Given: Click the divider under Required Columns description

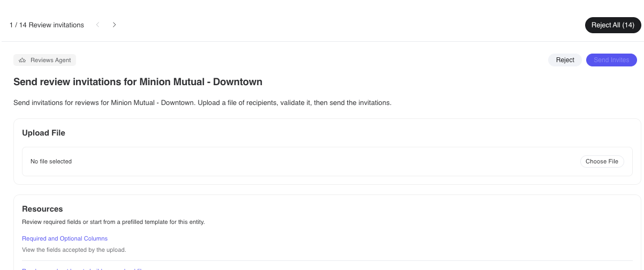Looking at the screenshot, I should click(327, 260).
